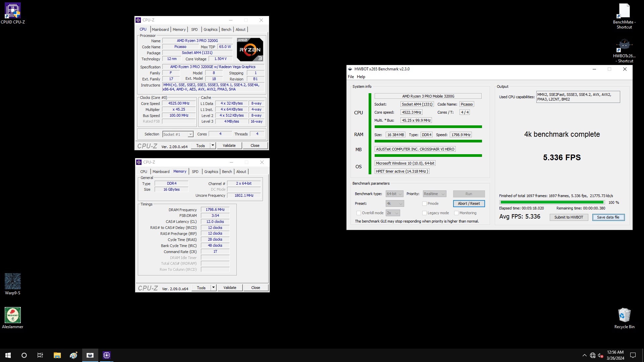The width and height of the screenshot is (644, 362).
Task: Click Submit to HWBOT button
Action: coord(569,217)
